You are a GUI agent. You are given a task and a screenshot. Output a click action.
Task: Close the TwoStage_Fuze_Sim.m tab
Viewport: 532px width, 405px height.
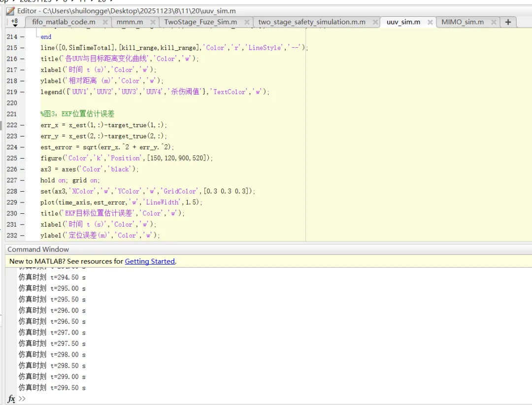click(247, 22)
